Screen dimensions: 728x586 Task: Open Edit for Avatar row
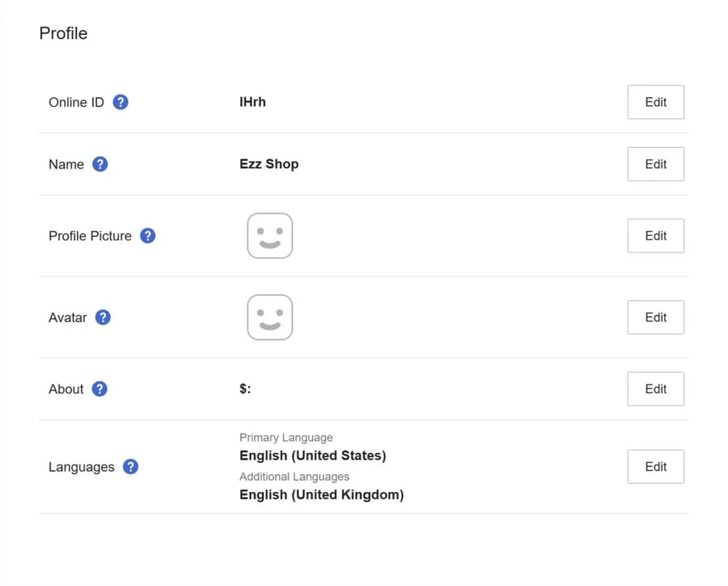[655, 317]
